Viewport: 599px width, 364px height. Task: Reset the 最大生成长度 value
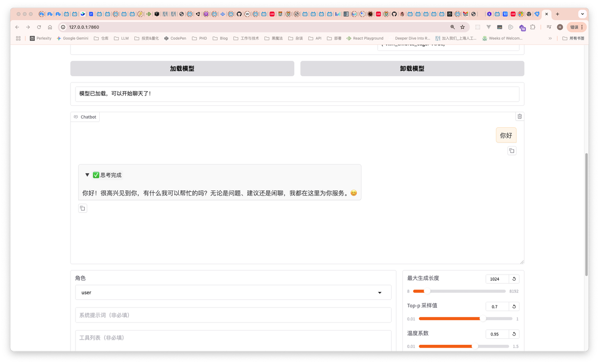pyautogui.click(x=514, y=279)
